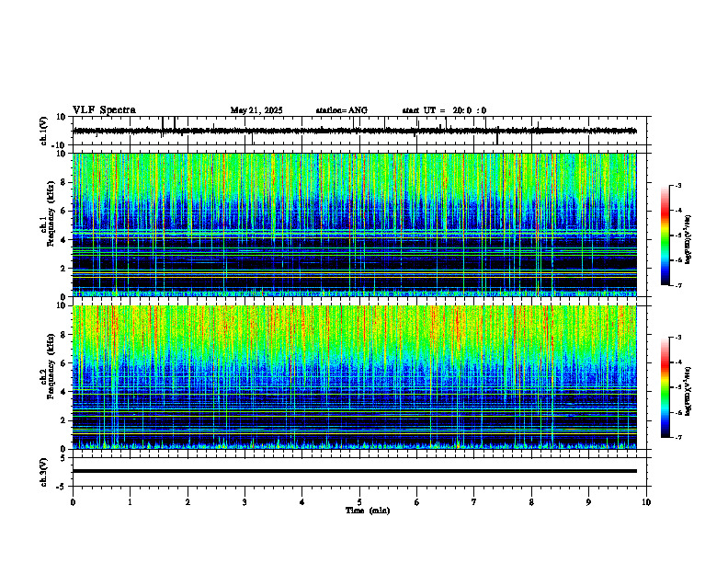Click the ch.1(V) waveform axis label

coord(43,131)
